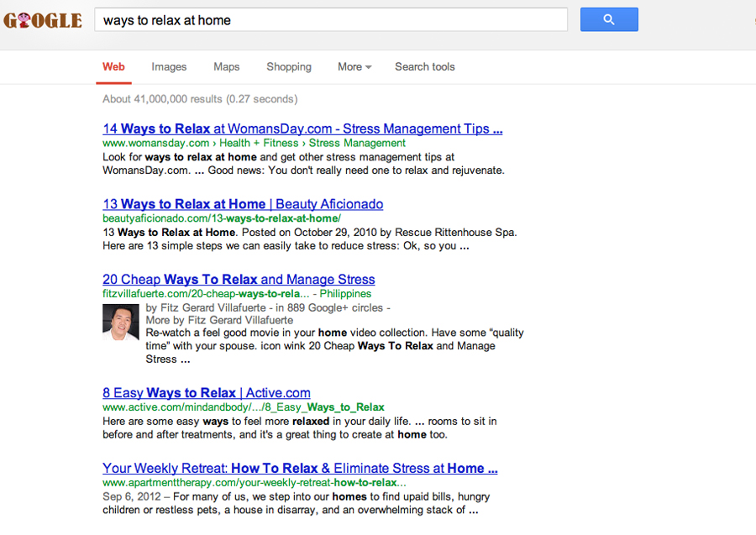Click the fitzvillafuerte.com green URL
The height and width of the screenshot is (535, 756).
206,293
